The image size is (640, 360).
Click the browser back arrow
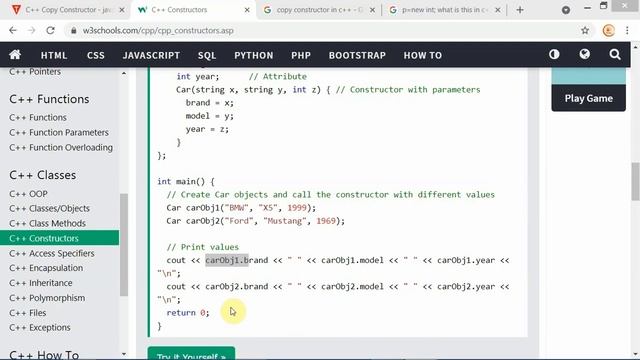tap(13, 30)
